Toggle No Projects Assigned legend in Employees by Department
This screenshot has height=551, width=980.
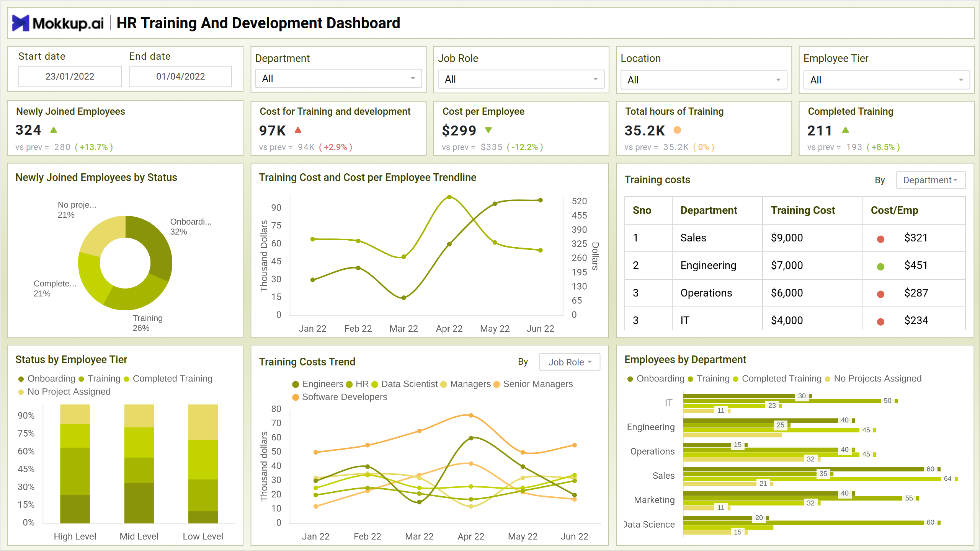pyautogui.click(x=873, y=379)
